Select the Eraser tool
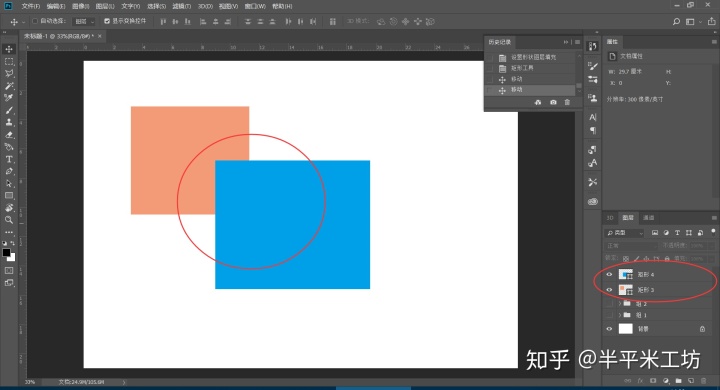The image size is (720, 390). pos(9,135)
